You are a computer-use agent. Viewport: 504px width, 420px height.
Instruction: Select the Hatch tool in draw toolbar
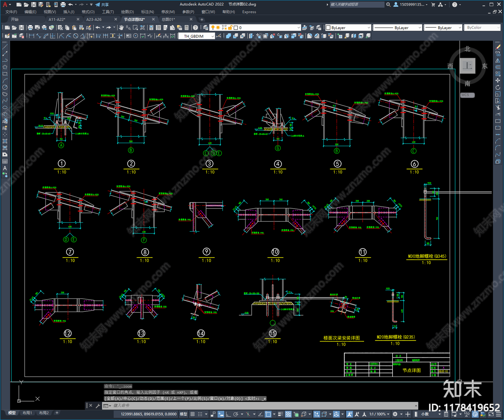pos(5,141)
